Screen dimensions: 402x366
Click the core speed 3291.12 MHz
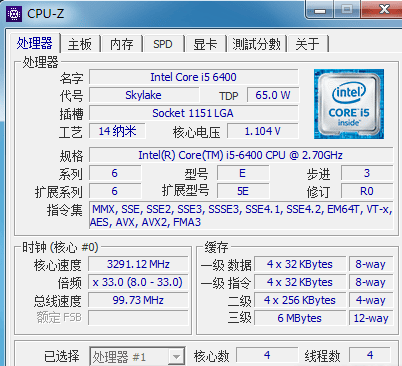(138, 264)
